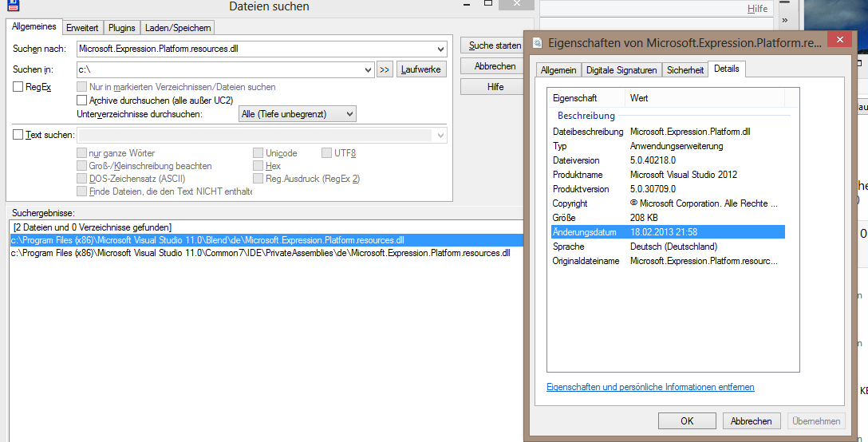This screenshot has height=442, width=868.
Task: Open the Suchen nach dropdown arrow
Action: 440,49
